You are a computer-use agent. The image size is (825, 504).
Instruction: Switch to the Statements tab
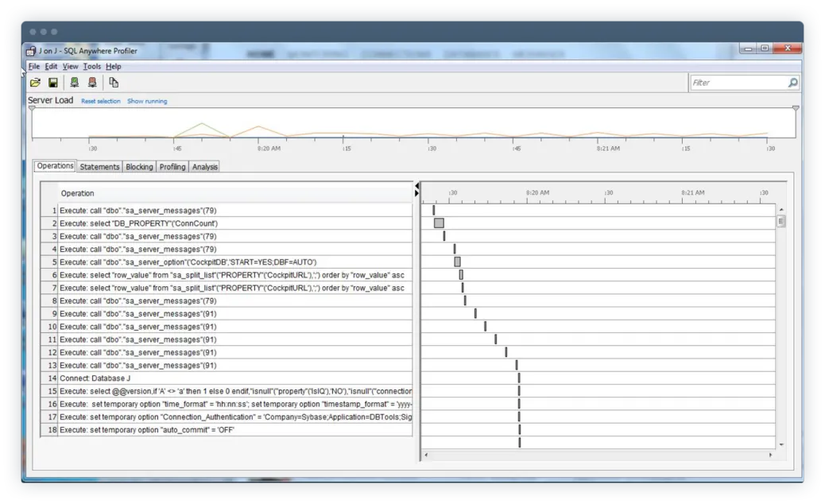click(99, 167)
